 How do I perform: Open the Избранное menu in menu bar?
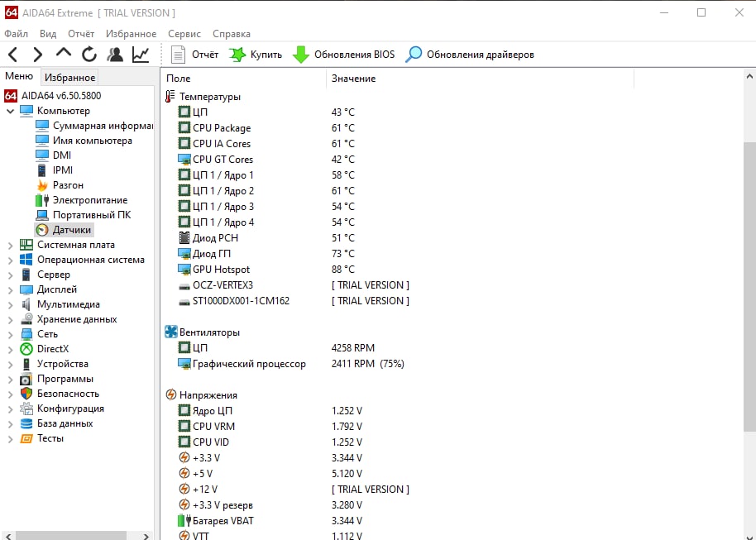click(132, 34)
